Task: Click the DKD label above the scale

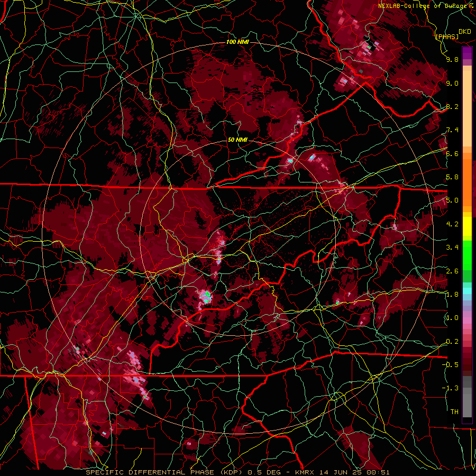Action: (464, 32)
